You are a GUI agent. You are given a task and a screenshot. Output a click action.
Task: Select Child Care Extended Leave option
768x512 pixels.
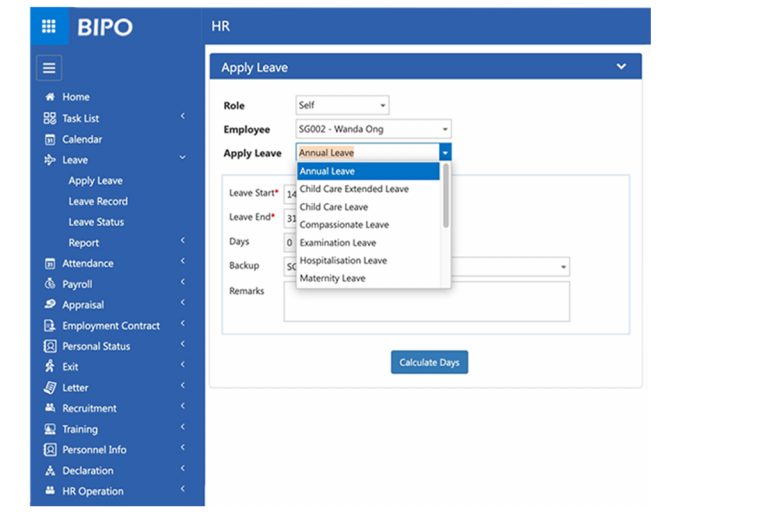[354, 189]
